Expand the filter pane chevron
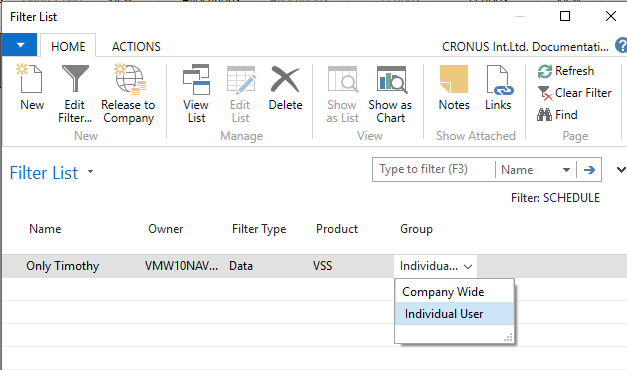627x370 pixels. click(621, 170)
